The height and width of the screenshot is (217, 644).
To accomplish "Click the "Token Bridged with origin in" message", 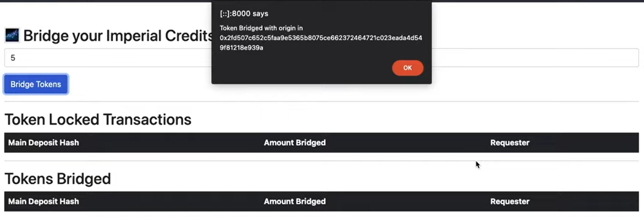I will [261, 28].
